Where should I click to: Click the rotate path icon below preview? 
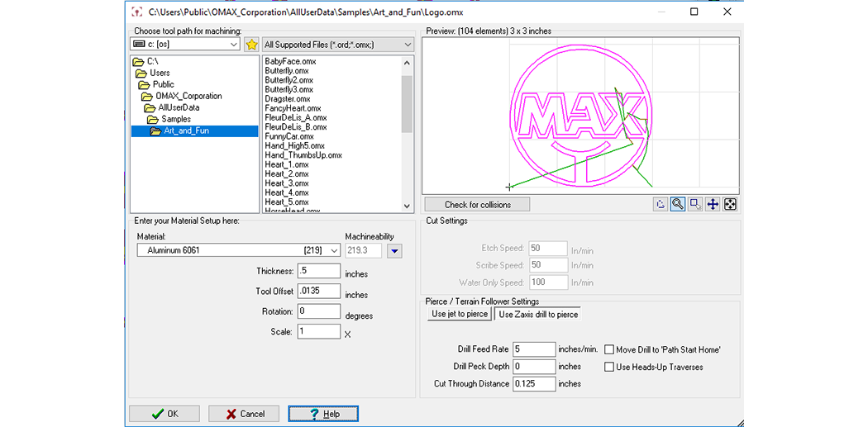tap(660, 204)
